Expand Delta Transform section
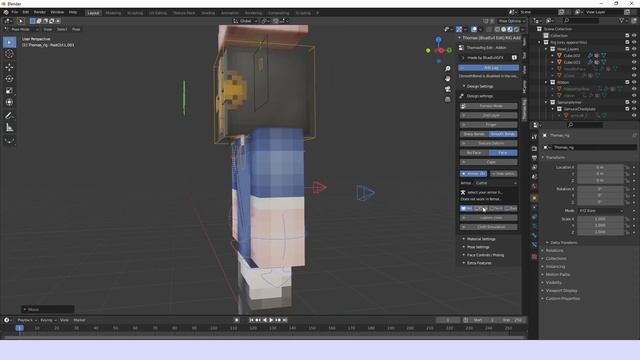 pos(563,242)
